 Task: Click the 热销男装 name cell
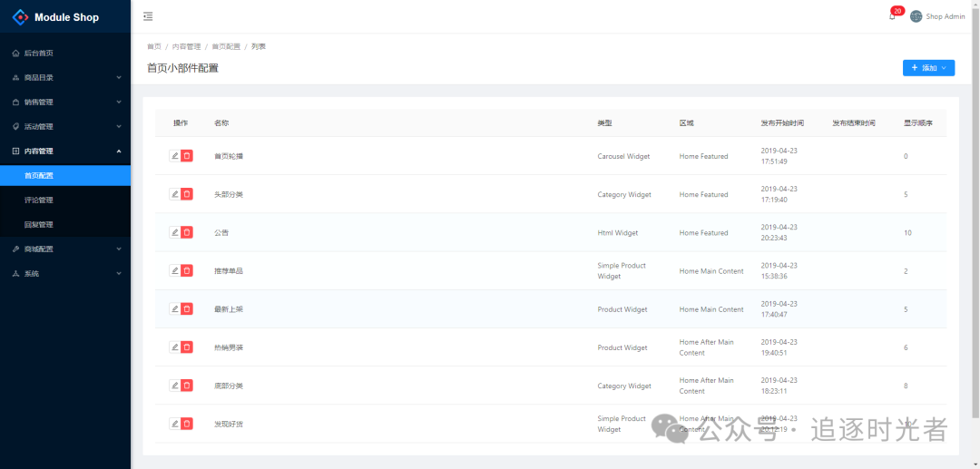coord(228,347)
